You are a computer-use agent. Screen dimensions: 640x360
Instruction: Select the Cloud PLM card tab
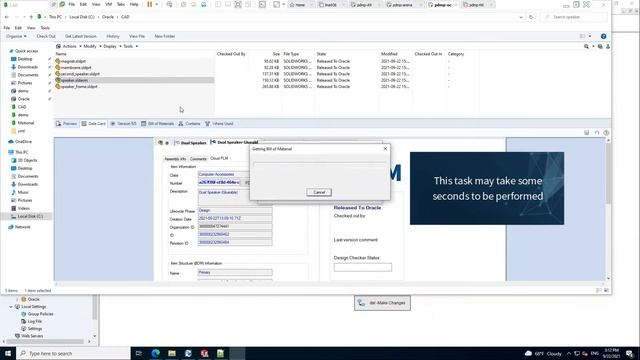pos(219,158)
